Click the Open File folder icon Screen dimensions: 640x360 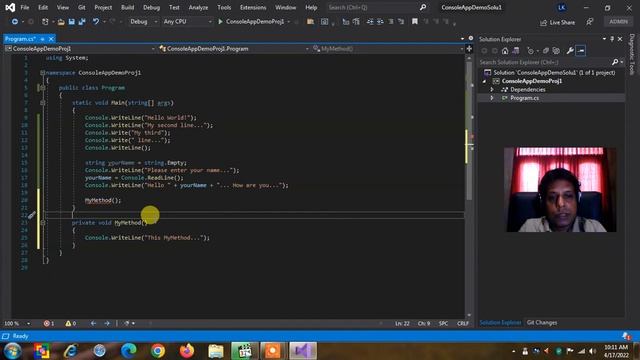(x=61, y=22)
